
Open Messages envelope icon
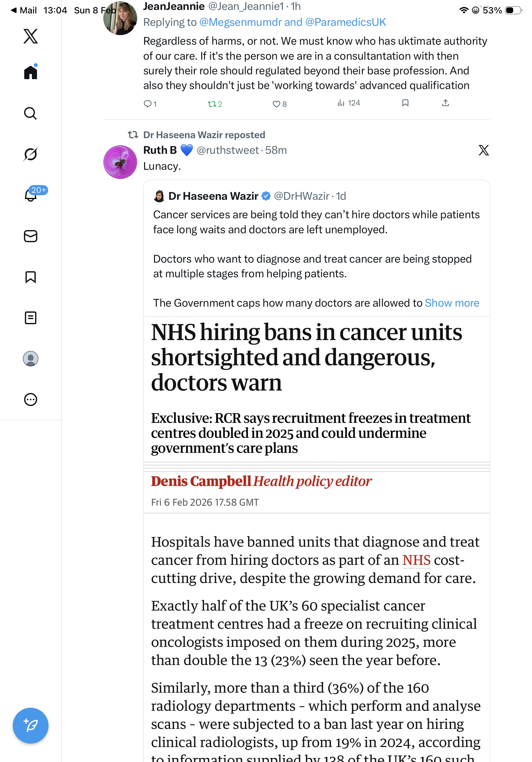[31, 236]
